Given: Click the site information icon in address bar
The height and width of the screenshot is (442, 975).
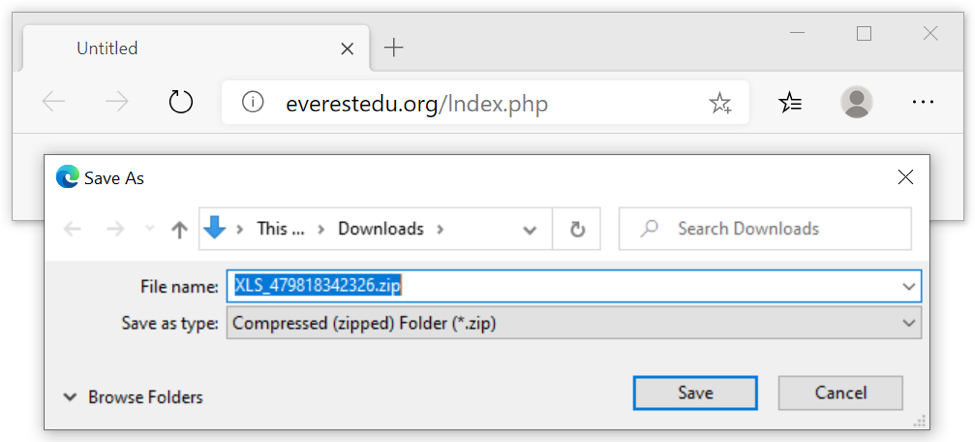Looking at the screenshot, I should (x=253, y=102).
